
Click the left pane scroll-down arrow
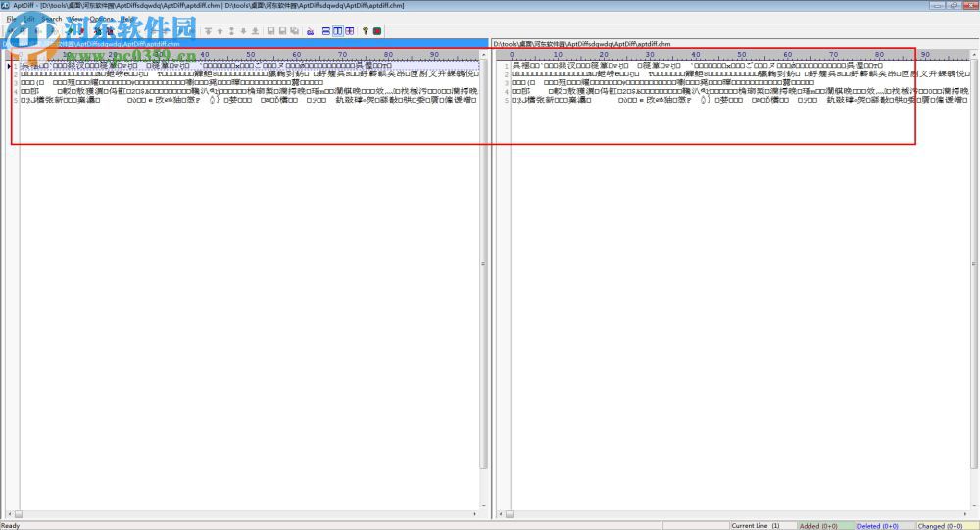coord(483,506)
